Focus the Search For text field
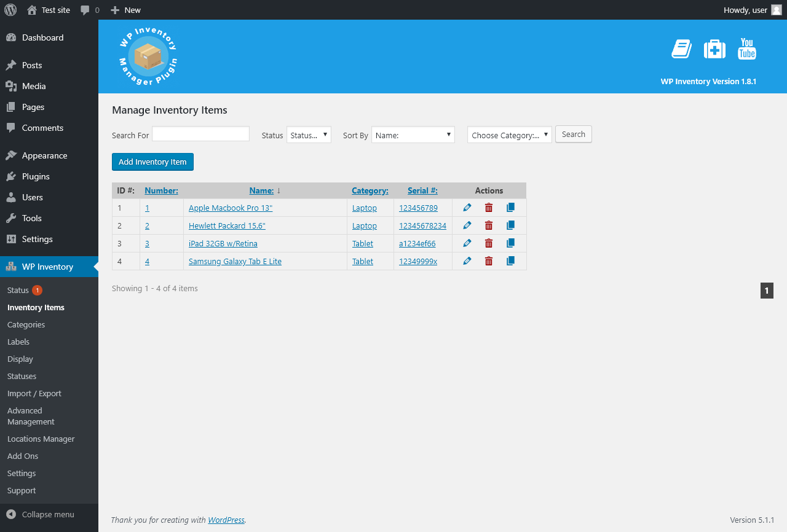787x532 pixels. coord(200,134)
